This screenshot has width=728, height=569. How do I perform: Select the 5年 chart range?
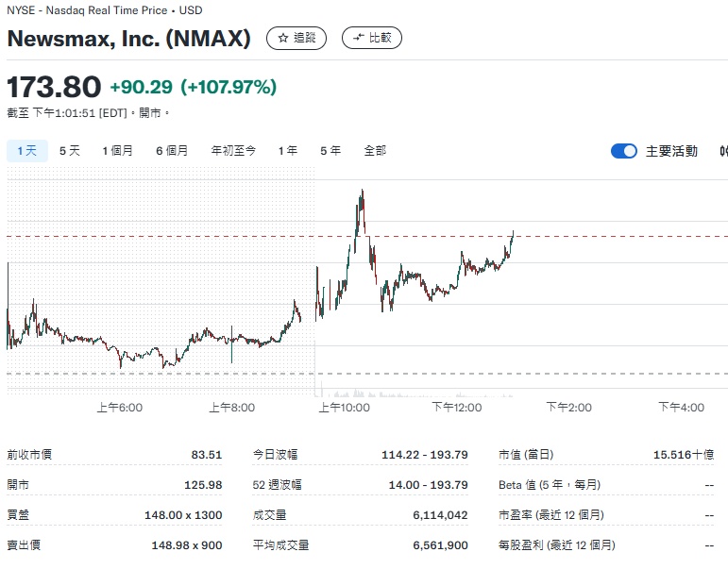(x=330, y=151)
